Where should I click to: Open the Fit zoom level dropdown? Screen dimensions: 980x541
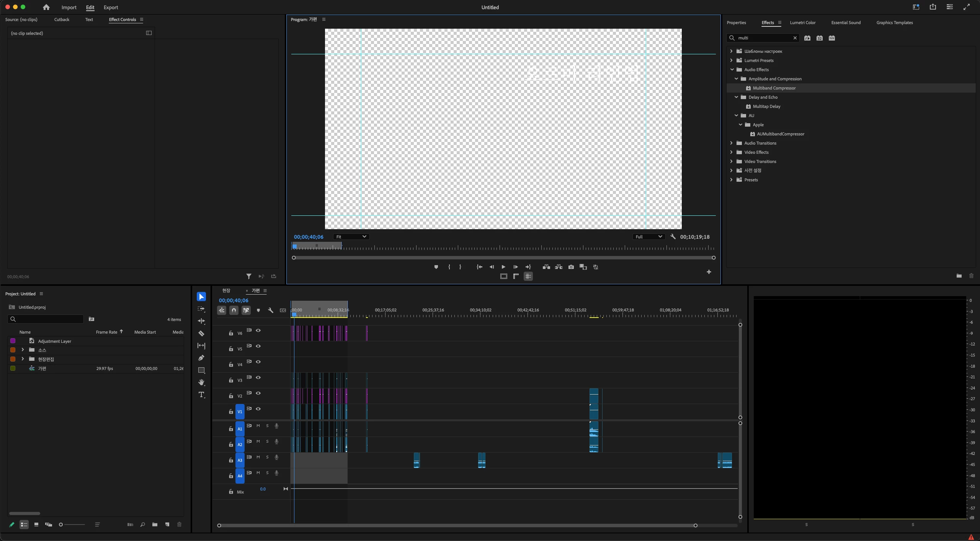pos(351,237)
